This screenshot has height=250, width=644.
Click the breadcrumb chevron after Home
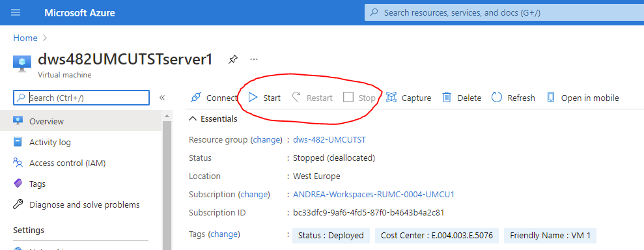45,38
